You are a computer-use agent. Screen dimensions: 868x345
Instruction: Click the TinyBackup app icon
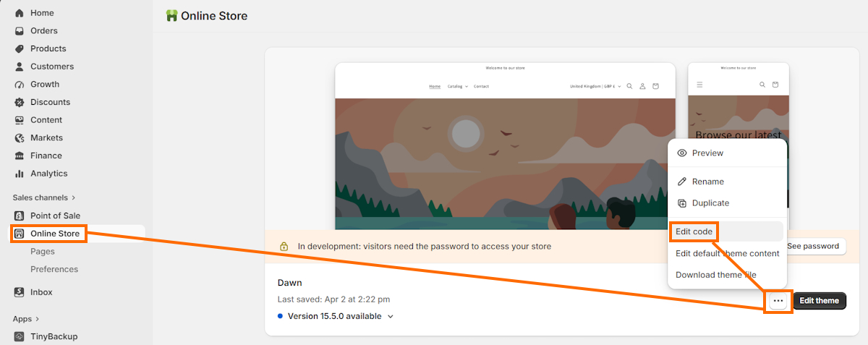click(20, 336)
